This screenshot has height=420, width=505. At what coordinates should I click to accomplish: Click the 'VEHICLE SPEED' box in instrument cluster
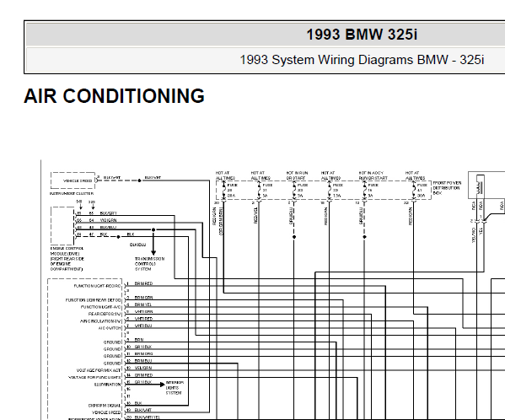73,180
